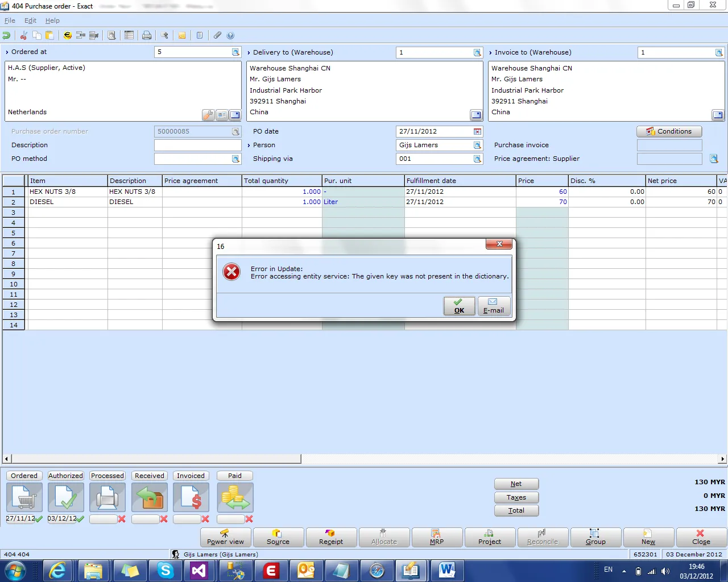Open lookup for Shipping via field
Image resolution: width=728 pixels, height=582 pixels.
pos(477,159)
